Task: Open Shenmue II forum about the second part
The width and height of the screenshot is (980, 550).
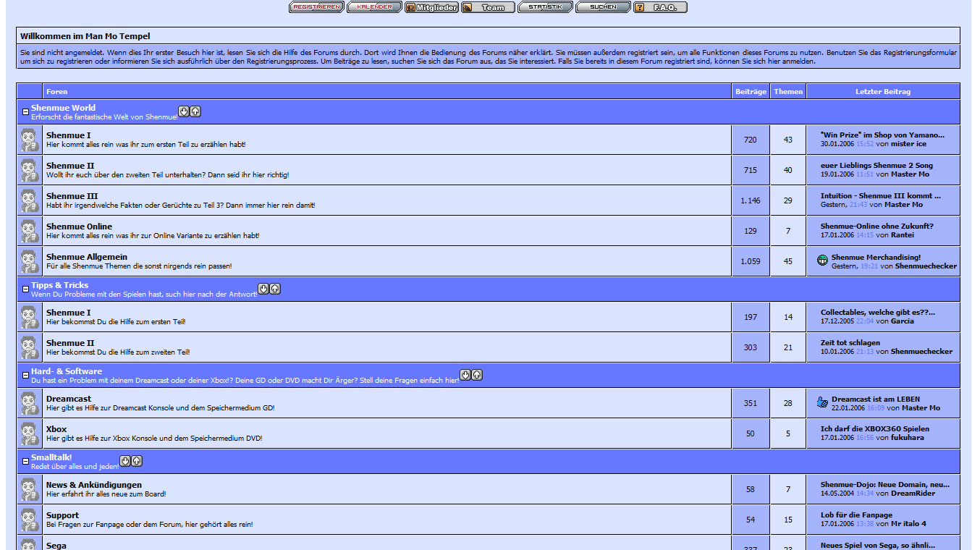Action: (70, 166)
